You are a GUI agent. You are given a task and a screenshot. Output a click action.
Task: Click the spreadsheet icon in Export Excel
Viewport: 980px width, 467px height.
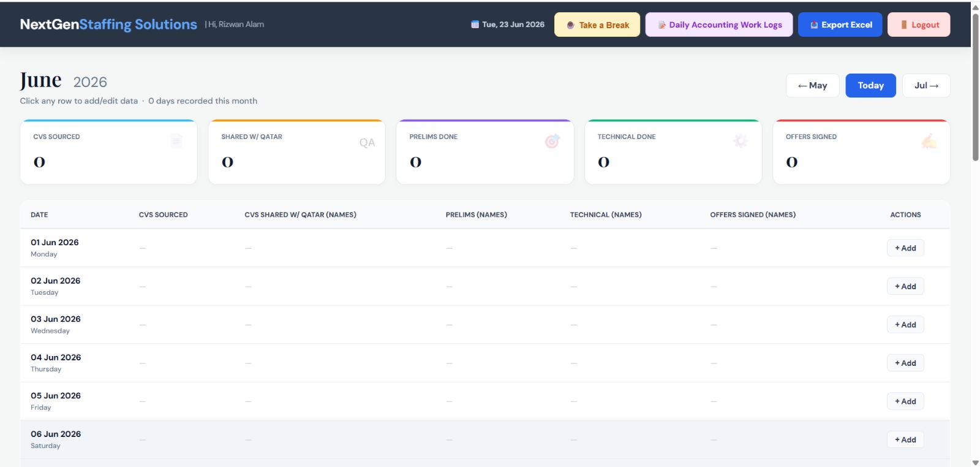click(814, 25)
